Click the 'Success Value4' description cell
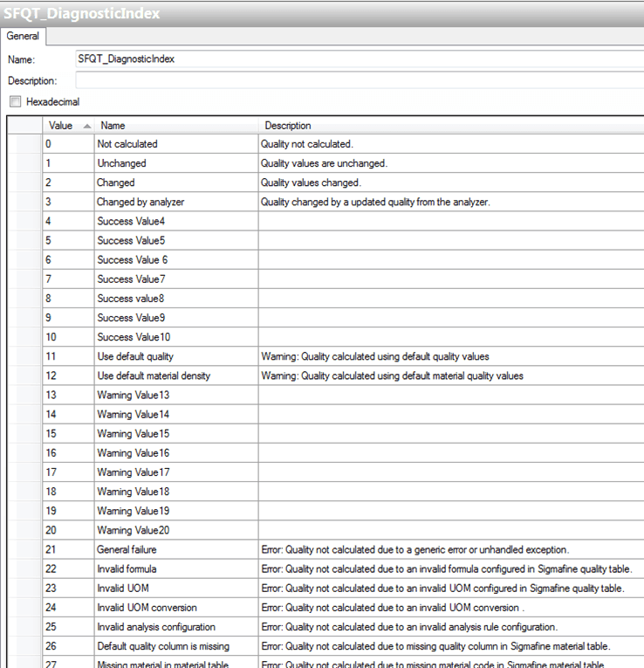The width and height of the screenshot is (644, 668). (449, 222)
